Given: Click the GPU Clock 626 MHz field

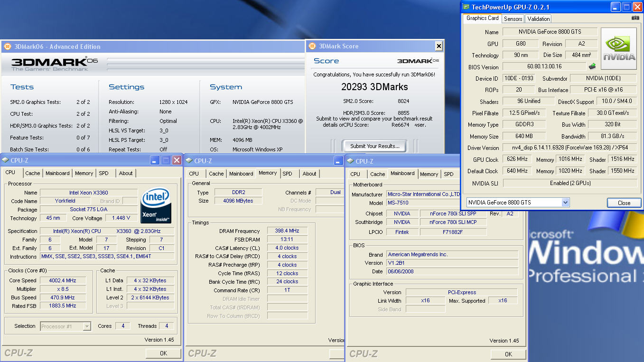Looking at the screenshot, I should 517,159.
